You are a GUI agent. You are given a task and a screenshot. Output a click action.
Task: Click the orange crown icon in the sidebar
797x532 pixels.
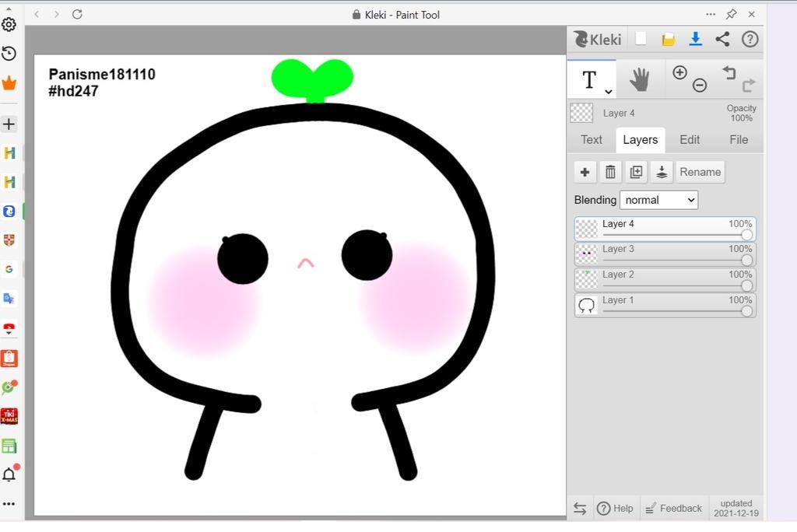[x=9, y=82]
